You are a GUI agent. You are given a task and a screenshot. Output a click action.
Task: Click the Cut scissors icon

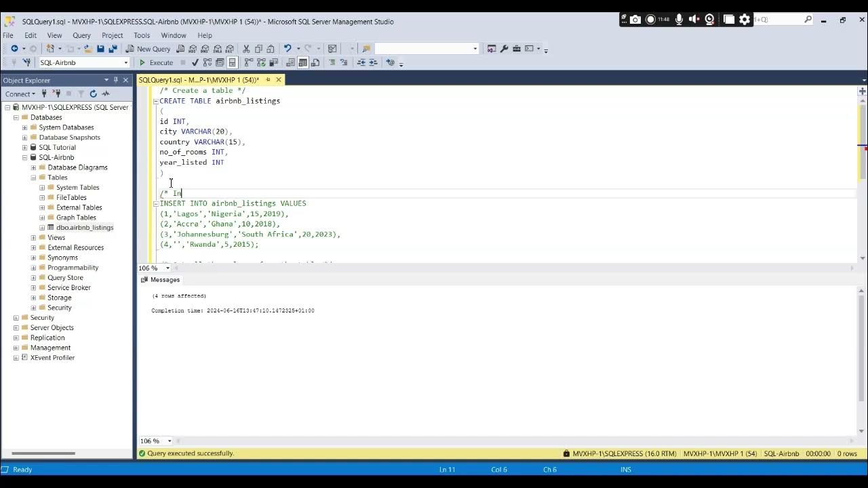pyautogui.click(x=246, y=49)
